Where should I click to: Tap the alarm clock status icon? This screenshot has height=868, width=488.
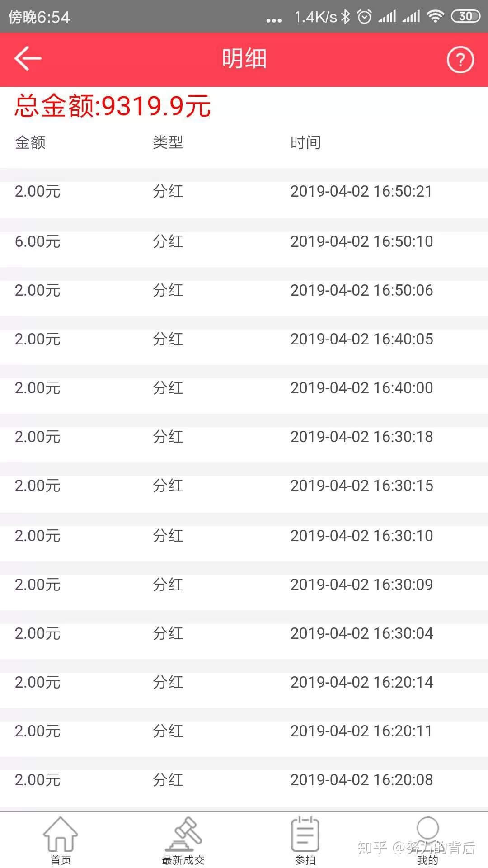pyautogui.click(x=364, y=17)
